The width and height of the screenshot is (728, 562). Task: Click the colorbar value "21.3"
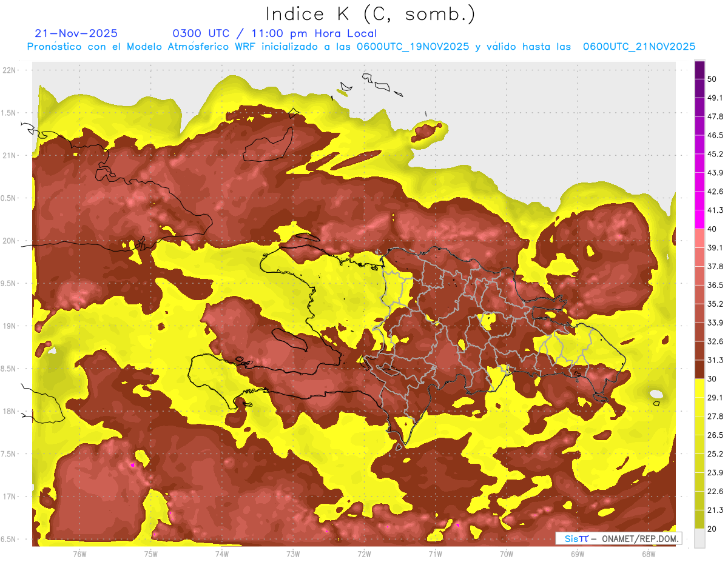(x=715, y=510)
